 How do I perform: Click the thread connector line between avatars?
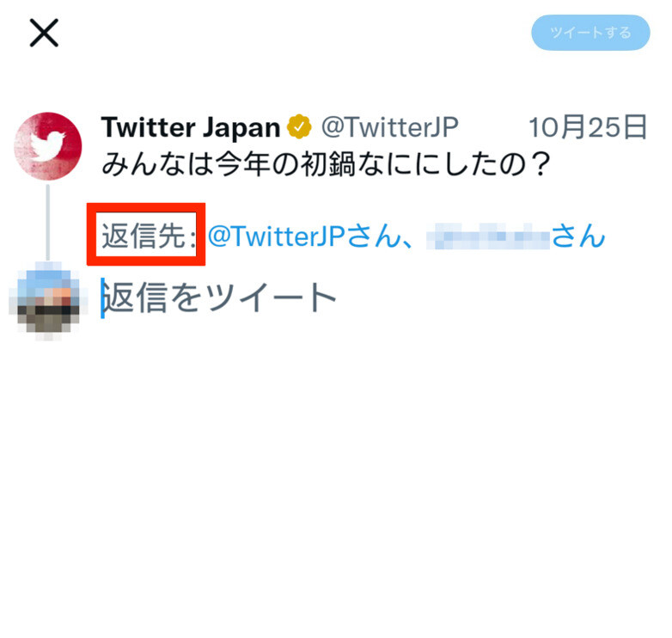[48, 222]
